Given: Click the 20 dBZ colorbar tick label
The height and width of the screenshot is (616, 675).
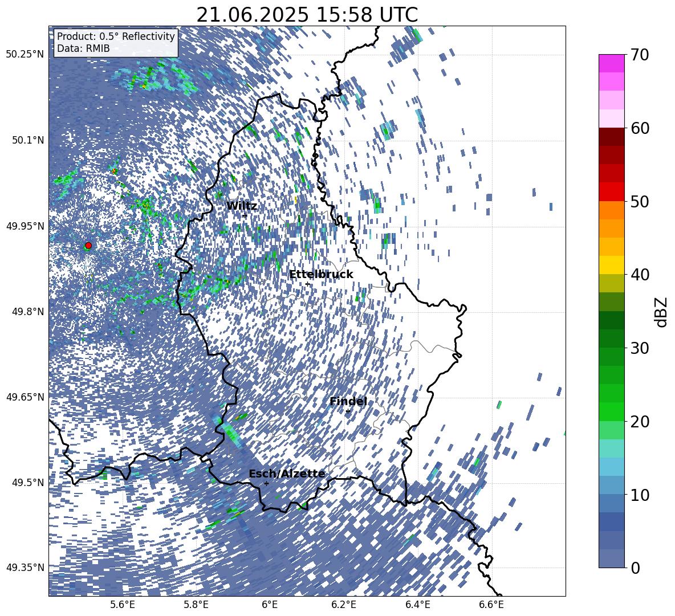Looking at the screenshot, I should tap(640, 421).
